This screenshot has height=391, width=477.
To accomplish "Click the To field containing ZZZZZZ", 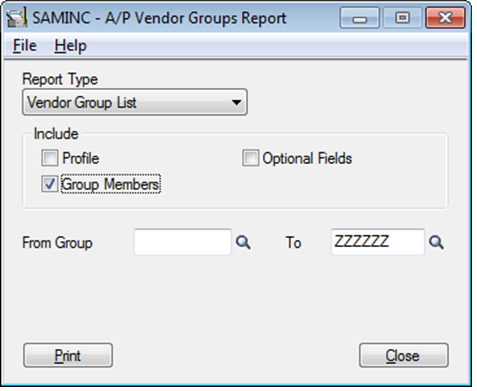I will coord(378,242).
